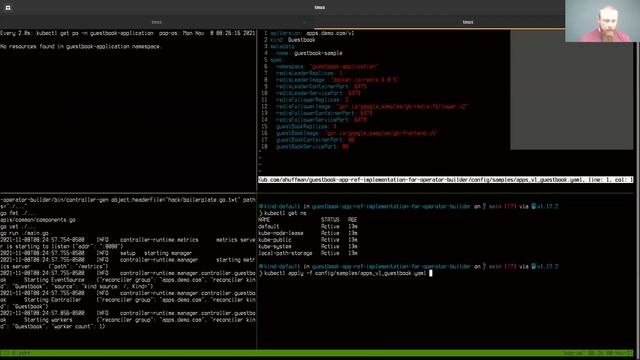Viewport: 640px width, 360px height.
Task: Click the redisLeaderImage line in editor
Action: click(337, 80)
